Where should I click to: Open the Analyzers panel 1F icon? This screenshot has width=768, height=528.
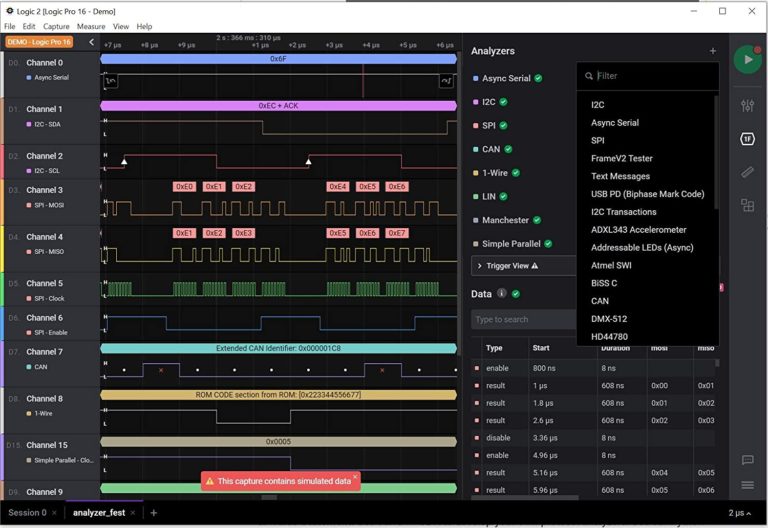pos(747,139)
